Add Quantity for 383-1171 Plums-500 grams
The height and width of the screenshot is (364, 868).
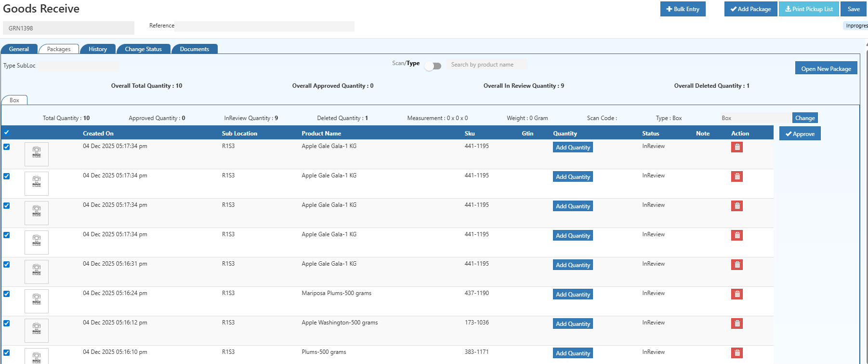[x=573, y=353]
